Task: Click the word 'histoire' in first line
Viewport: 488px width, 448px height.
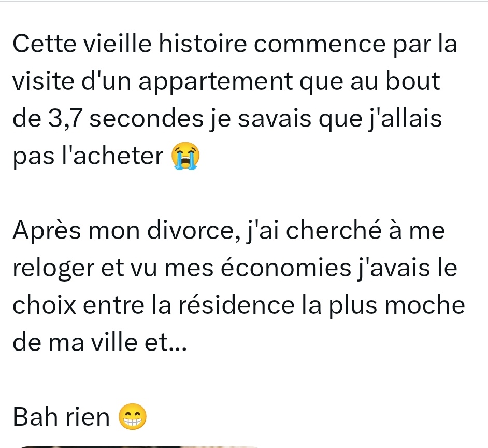Action: pos(203,44)
